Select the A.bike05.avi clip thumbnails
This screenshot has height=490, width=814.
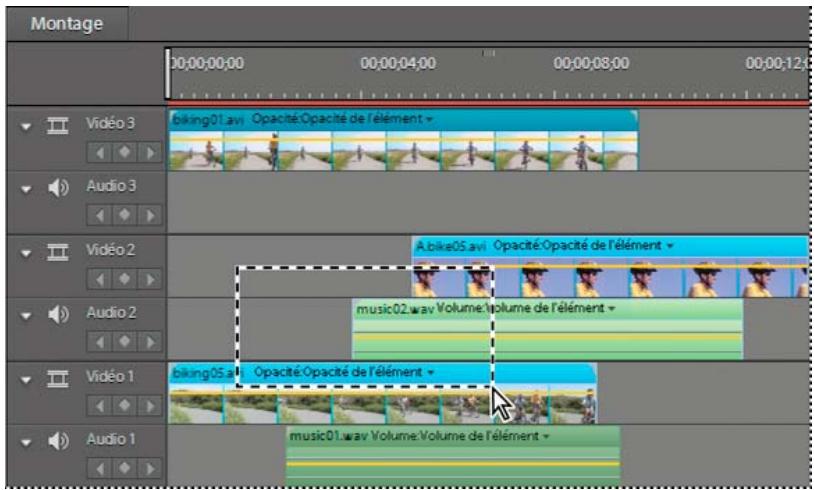point(610,277)
